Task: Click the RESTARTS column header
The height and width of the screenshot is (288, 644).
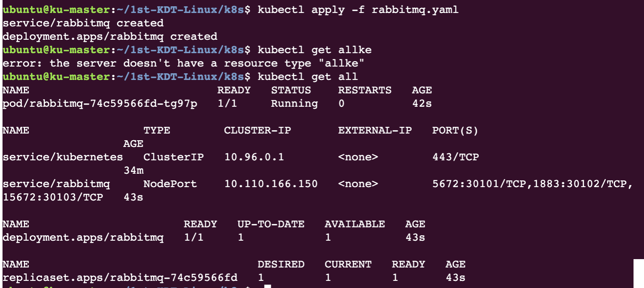Action: coord(365,90)
